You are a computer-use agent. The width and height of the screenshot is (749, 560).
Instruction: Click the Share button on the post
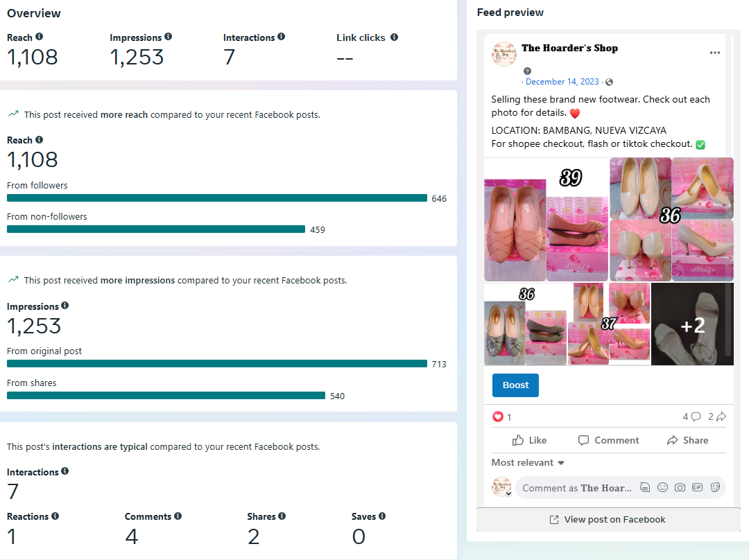(687, 440)
